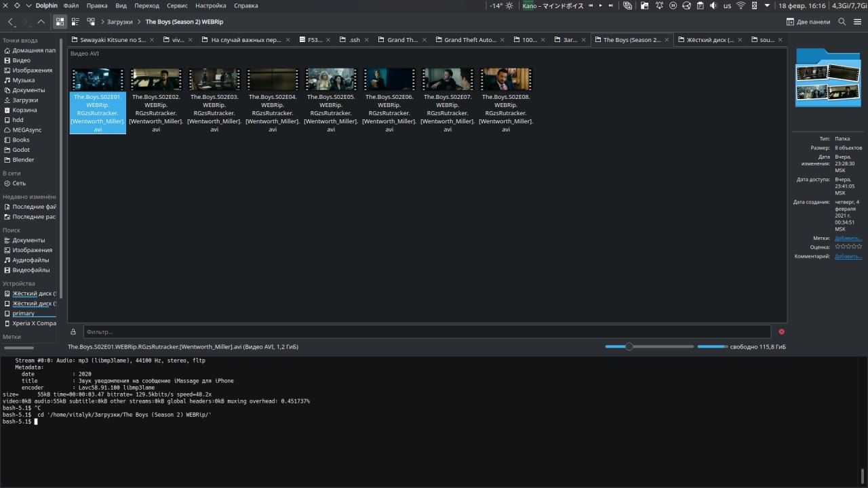Switch to the .ssh tab
The image size is (868, 488).
(x=355, y=40)
